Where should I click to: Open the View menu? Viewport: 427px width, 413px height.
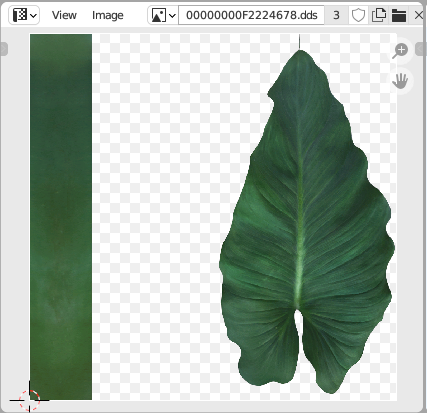point(64,15)
